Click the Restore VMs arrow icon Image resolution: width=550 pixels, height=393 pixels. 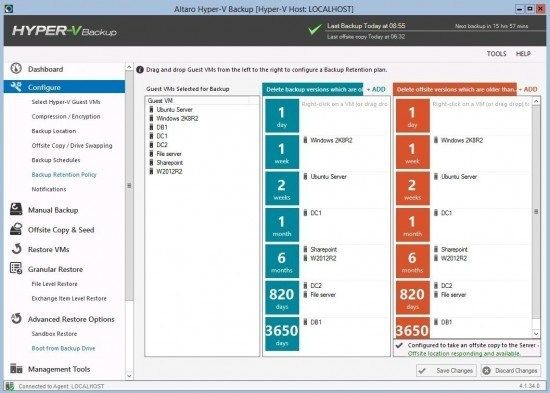16,249
